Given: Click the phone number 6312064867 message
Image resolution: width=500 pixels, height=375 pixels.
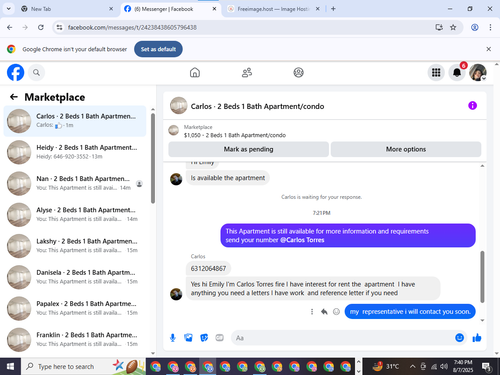Looking at the screenshot, I should 208,268.
